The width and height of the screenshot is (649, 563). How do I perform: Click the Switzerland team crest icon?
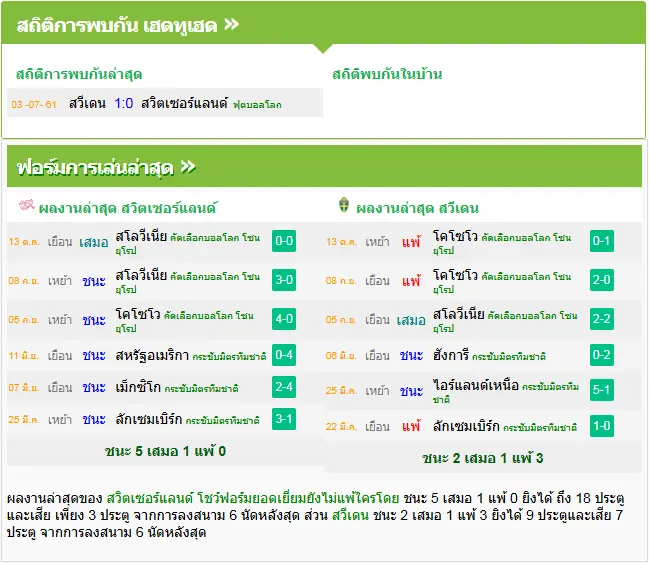(26, 205)
